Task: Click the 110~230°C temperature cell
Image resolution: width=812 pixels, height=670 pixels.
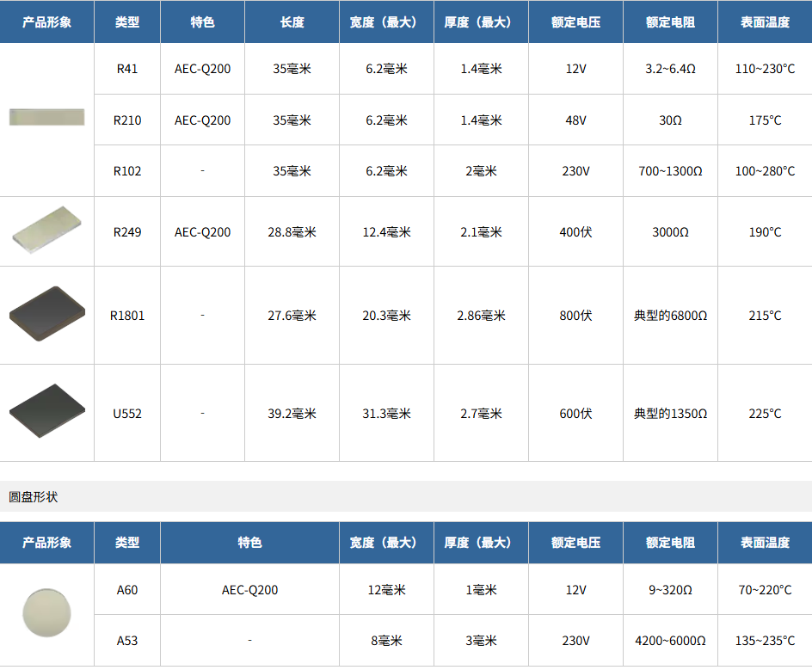Action: pyautogui.click(x=765, y=69)
